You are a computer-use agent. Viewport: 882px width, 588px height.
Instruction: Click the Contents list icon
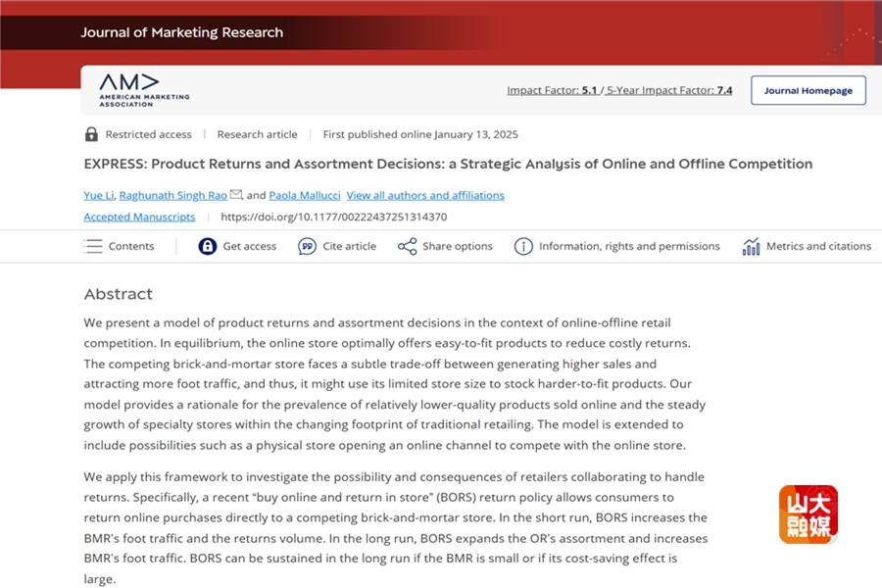coord(93,246)
